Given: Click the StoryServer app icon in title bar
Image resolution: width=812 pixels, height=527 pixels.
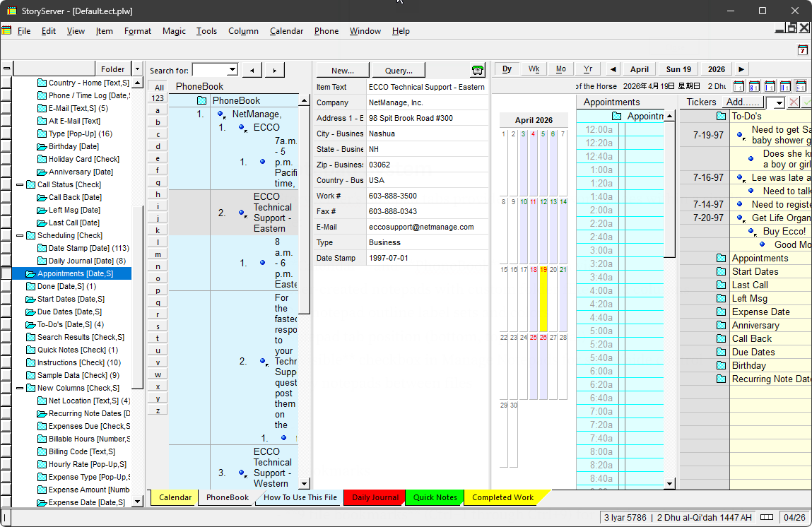Looking at the screenshot, I should click(x=11, y=11).
